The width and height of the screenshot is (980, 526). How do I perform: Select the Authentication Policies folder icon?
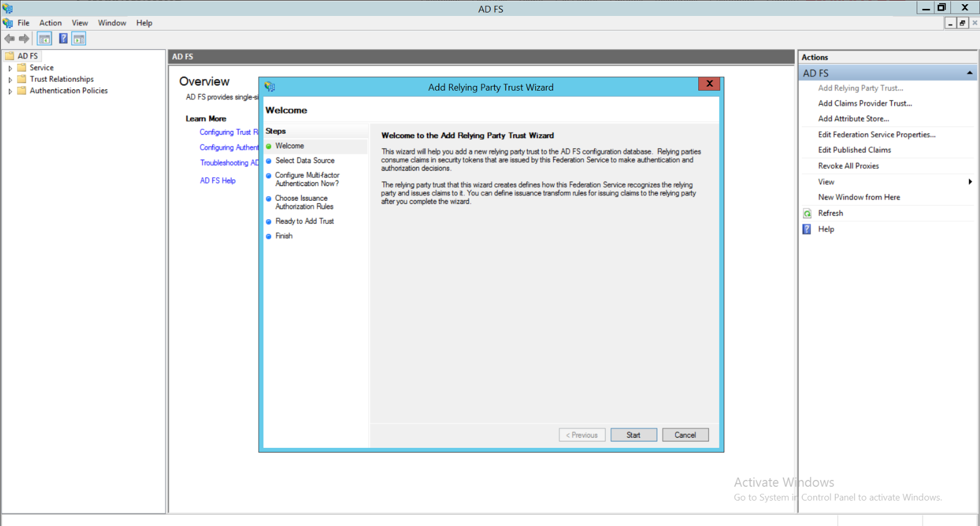[22, 91]
